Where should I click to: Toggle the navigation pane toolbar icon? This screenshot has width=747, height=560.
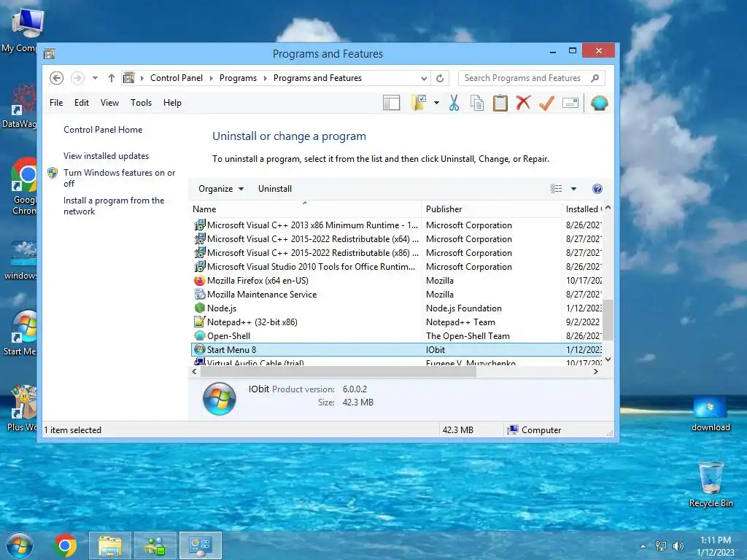[392, 103]
